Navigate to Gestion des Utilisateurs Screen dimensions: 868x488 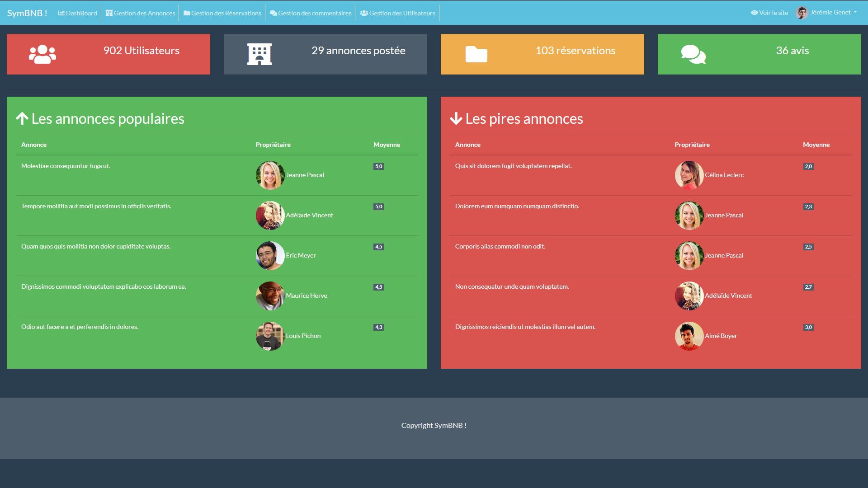(398, 13)
